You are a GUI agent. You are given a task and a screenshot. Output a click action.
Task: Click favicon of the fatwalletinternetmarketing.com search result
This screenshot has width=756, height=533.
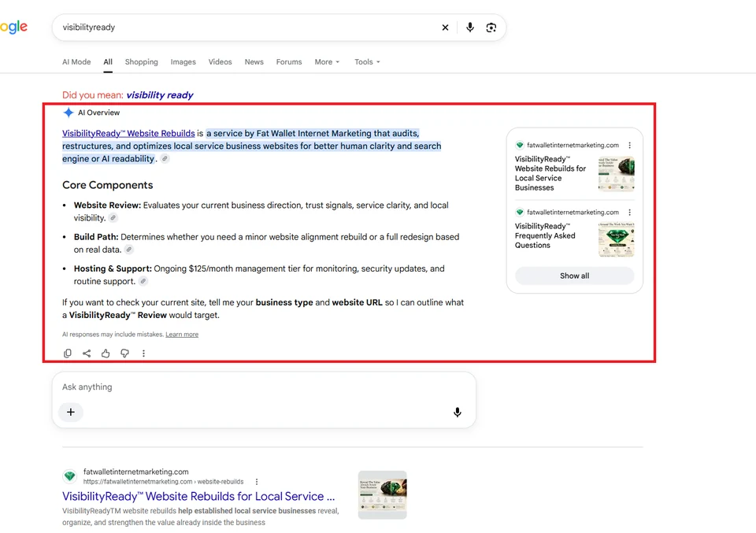click(x=70, y=476)
